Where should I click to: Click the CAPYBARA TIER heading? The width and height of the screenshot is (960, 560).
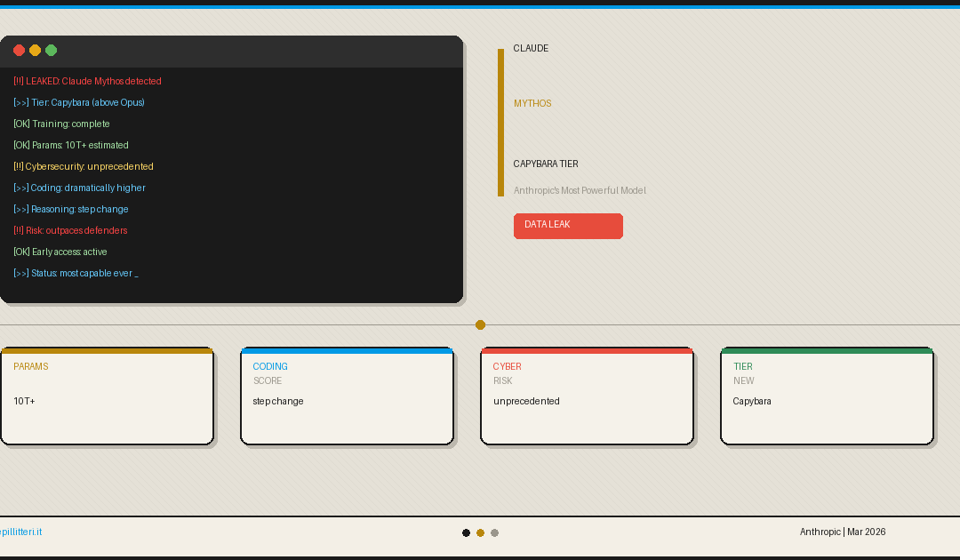[x=546, y=164]
